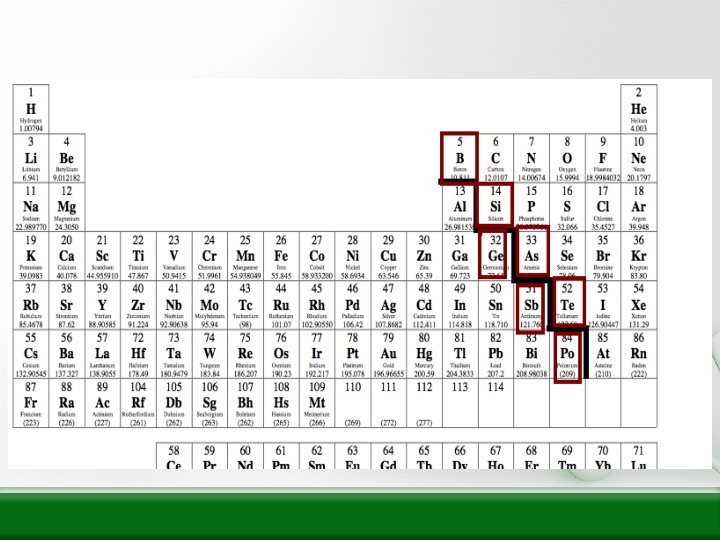Click the Sodium (Na) cell
The width and height of the screenshot is (720, 540).
[31, 207]
